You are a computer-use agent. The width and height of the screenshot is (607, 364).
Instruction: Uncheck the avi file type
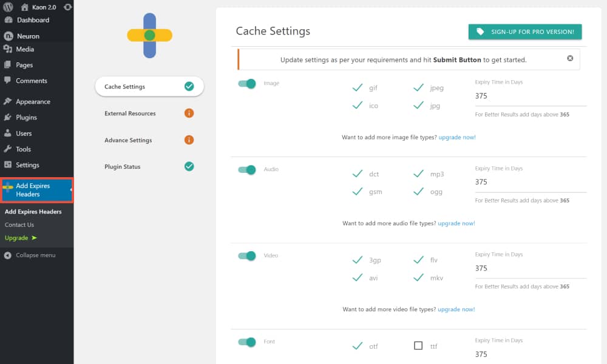358,278
